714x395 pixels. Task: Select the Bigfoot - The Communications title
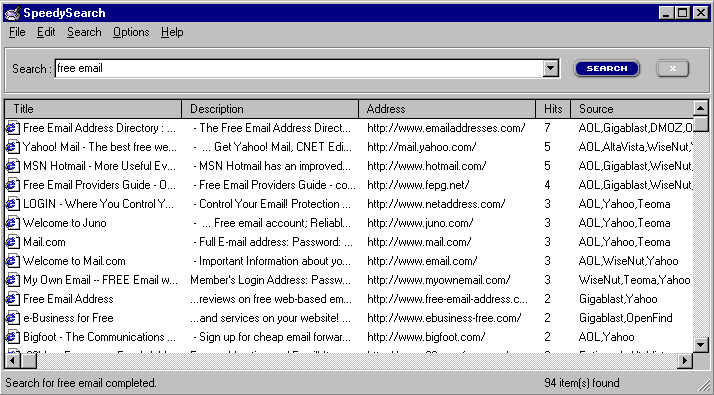pos(99,337)
